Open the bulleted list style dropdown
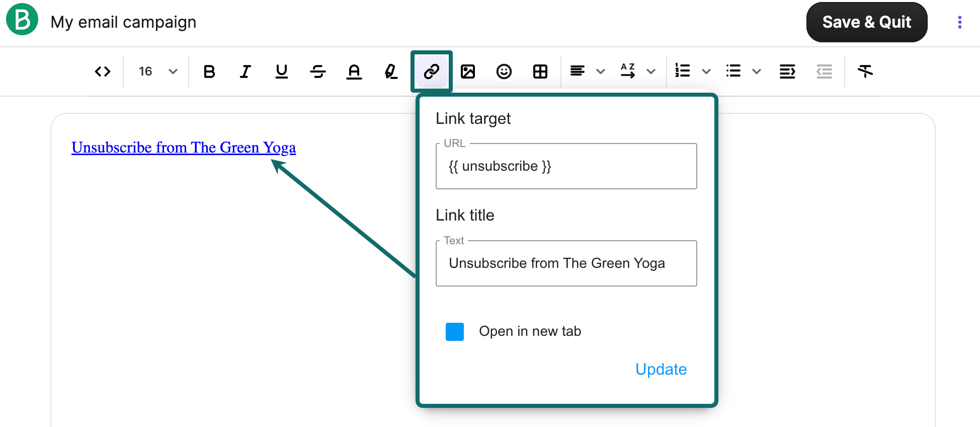The height and width of the screenshot is (427, 980). coord(756,72)
